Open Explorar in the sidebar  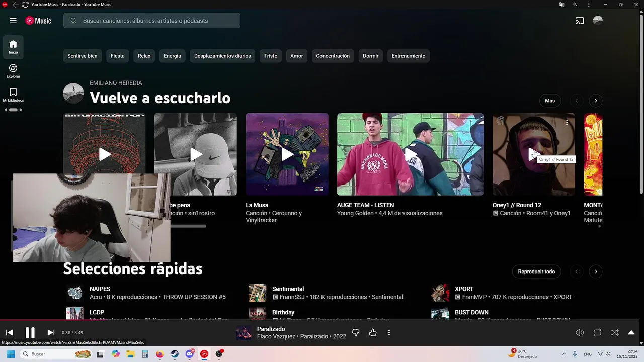(x=13, y=71)
